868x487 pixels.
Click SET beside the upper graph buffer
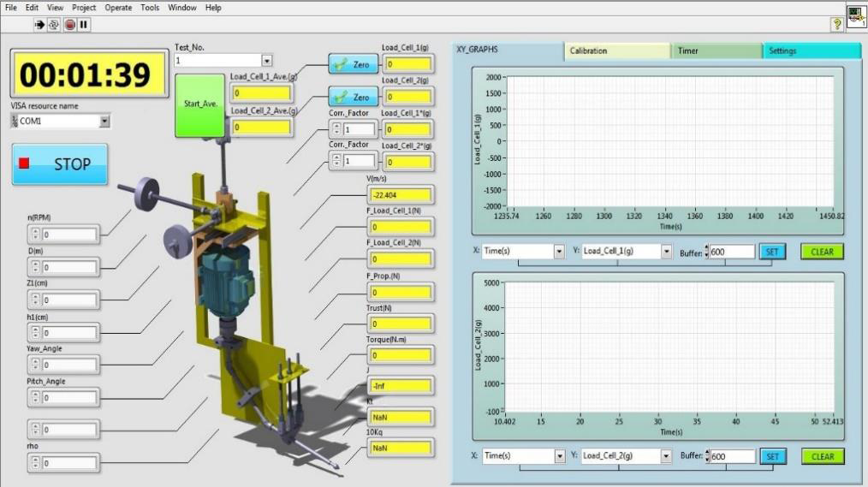click(x=772, y=252)
